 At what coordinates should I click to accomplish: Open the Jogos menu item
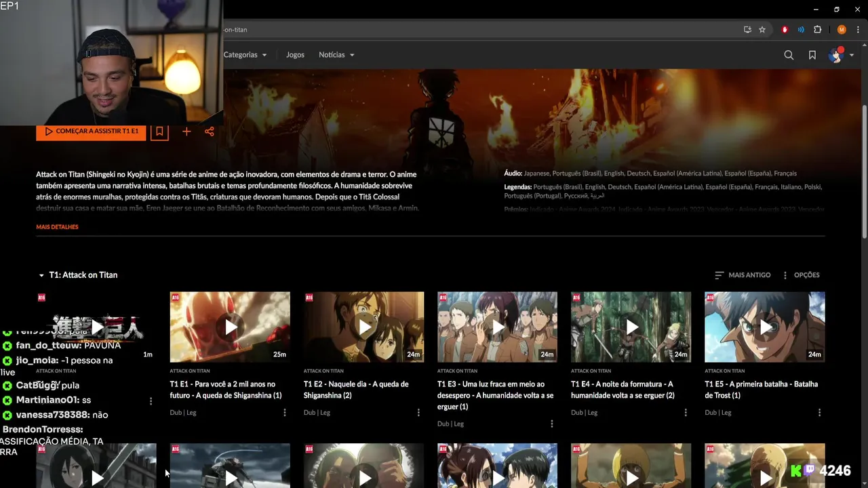tap(295, 55)
